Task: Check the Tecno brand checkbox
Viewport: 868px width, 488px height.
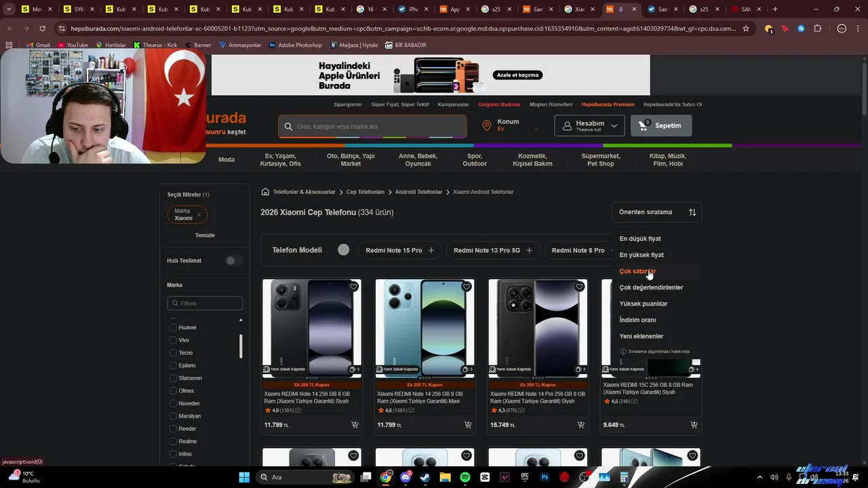Action: point(173,353)
